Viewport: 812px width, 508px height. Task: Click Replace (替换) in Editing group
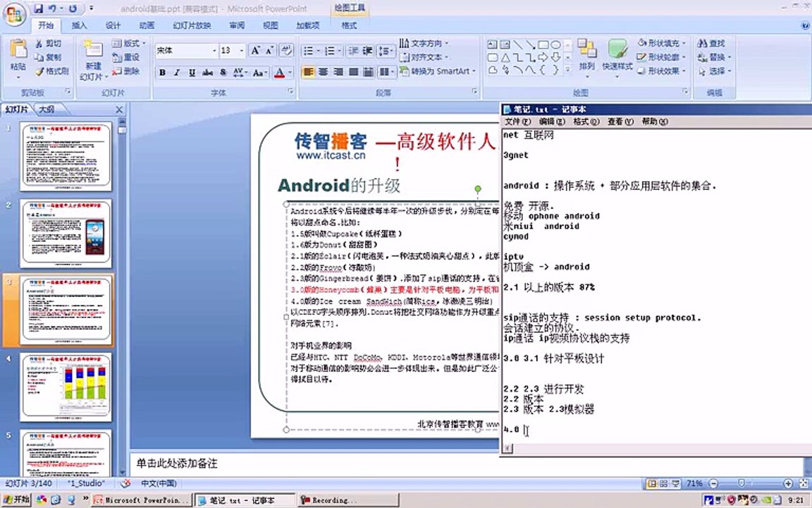(714, 57)
